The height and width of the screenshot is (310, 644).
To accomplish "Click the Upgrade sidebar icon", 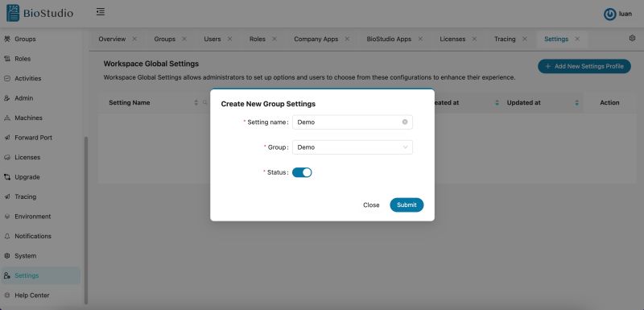I will [7, 177].
